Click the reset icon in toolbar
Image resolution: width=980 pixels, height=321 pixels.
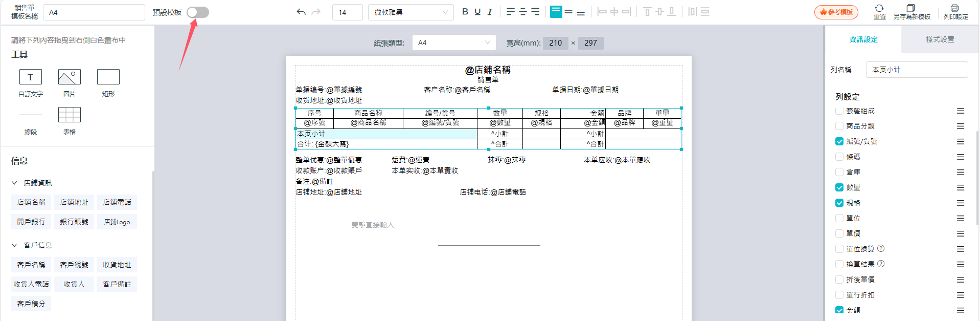(x=879, y=9)
